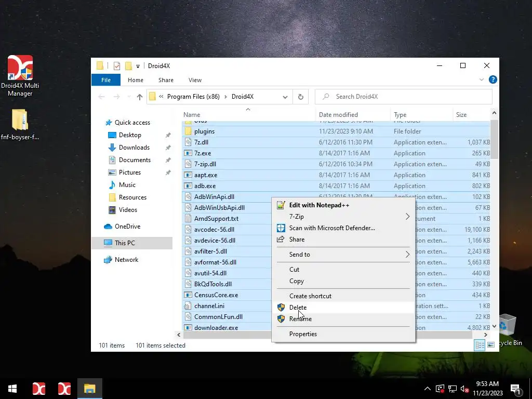Screen dimensions: 532x399
Task: Expand the ribbon with the chevron
Action: coord(482,79)
